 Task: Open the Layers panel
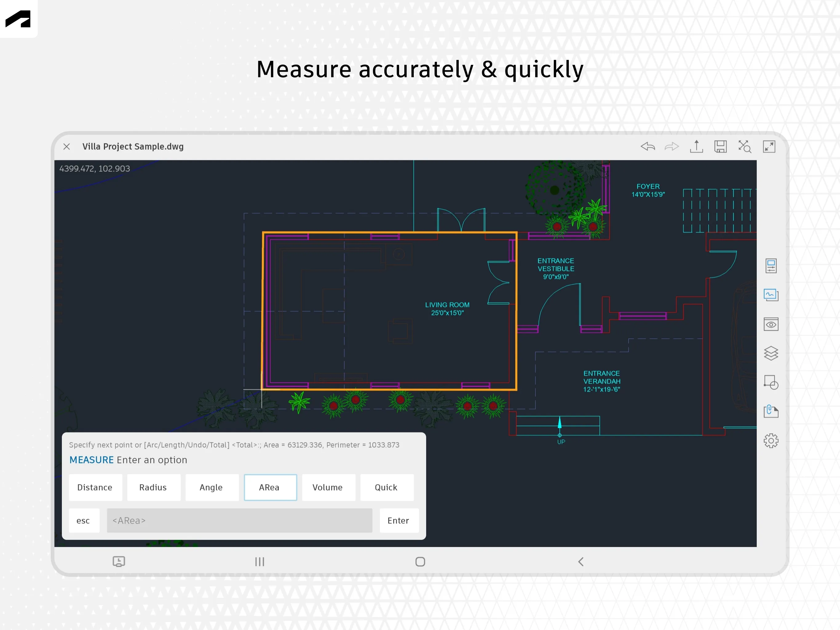(771, 353)
